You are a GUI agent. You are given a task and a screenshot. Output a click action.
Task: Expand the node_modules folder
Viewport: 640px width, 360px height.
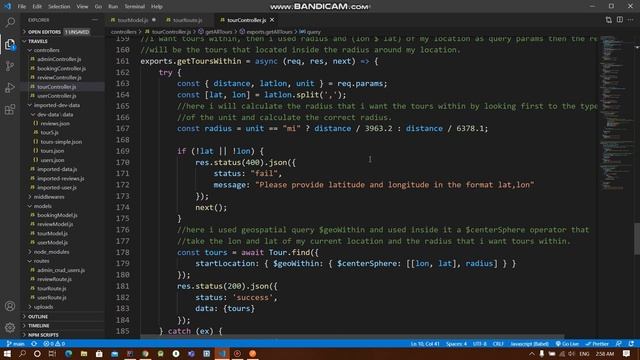coord(51,252)
